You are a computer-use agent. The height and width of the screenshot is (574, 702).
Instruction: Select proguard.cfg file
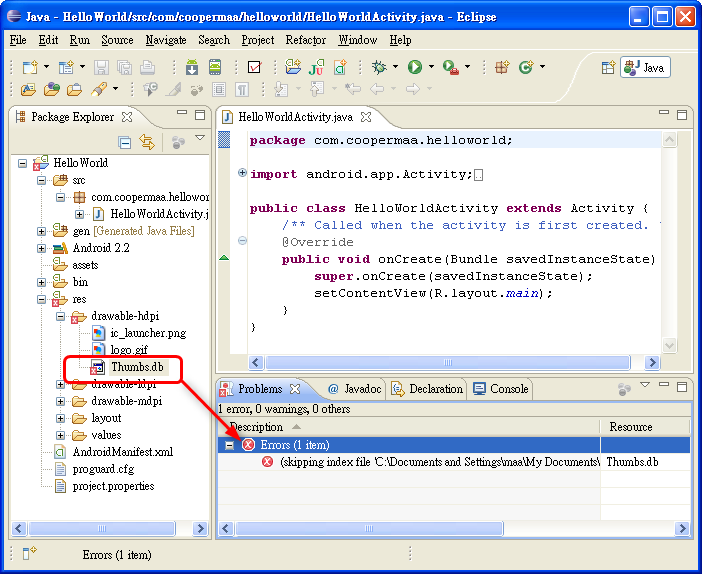point(103,469)
